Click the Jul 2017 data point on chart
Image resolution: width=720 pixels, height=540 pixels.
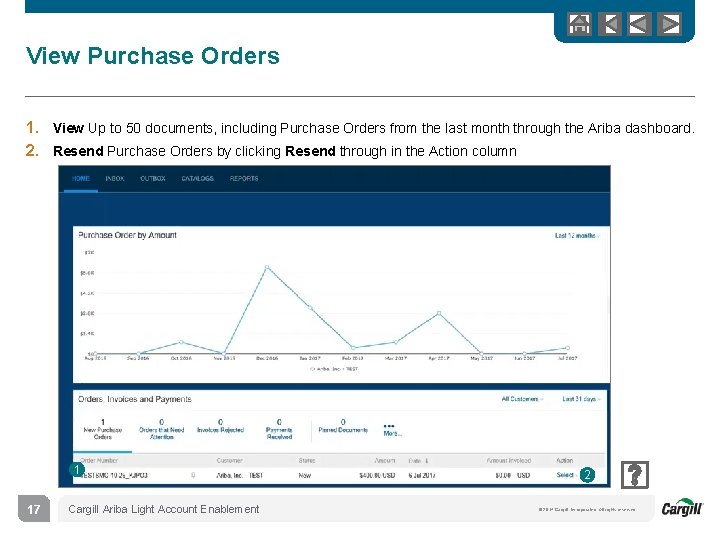tap(568, 348)
